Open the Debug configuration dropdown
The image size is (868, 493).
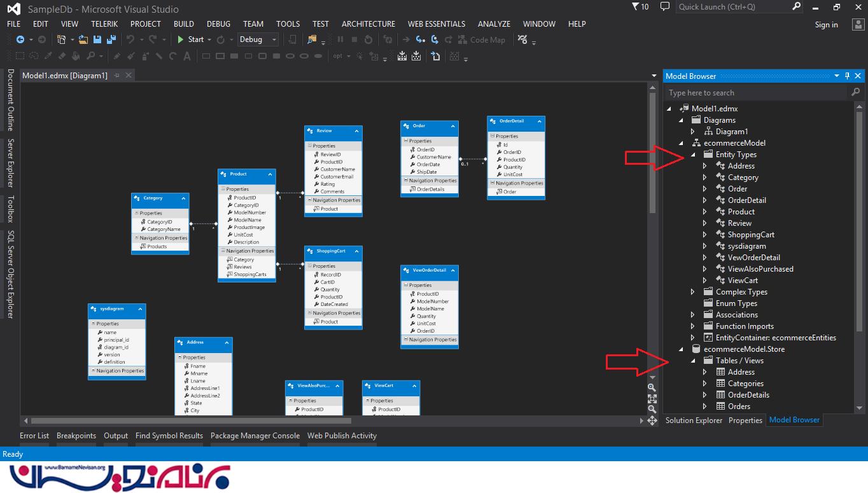tap(274, 39)
